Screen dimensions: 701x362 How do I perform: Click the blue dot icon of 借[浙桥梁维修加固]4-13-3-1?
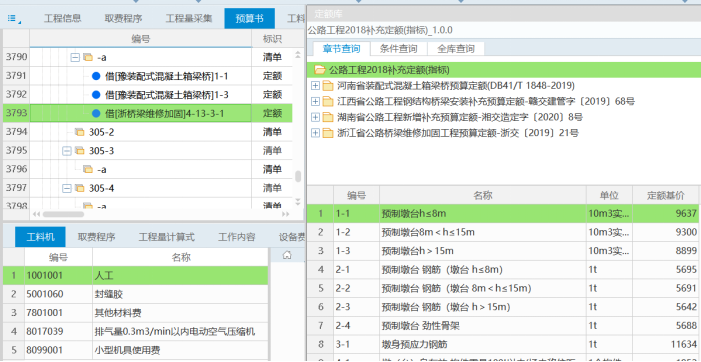click(96, 114)
